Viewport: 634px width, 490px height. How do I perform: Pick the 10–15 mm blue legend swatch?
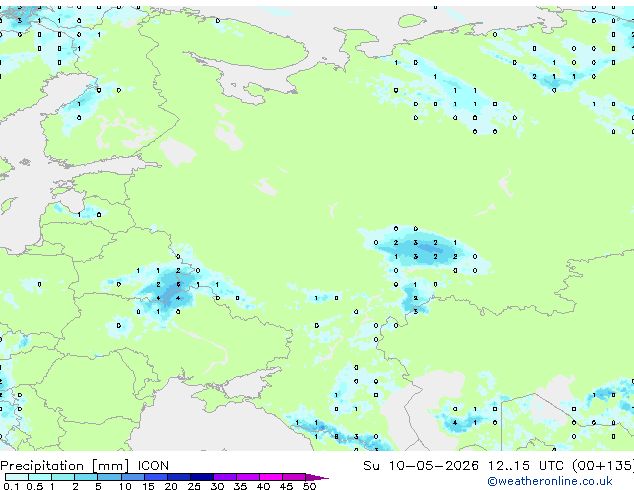tap(132, 477)
